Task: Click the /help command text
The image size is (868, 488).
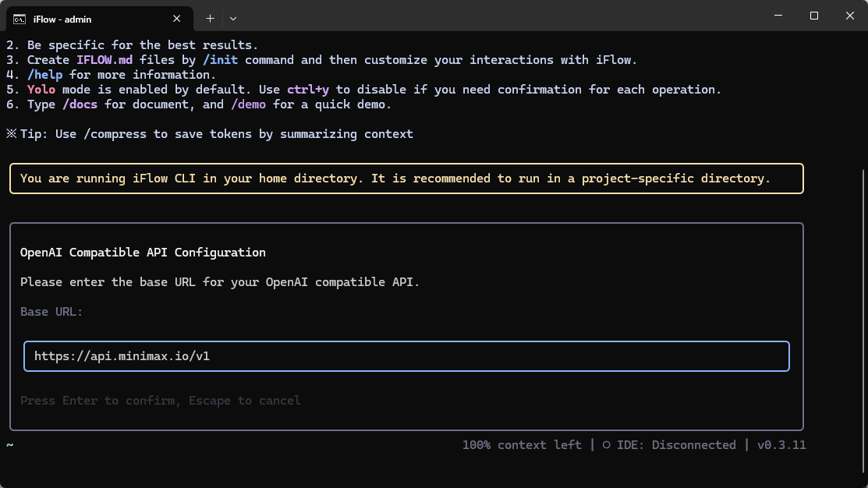Action: [x=44, y=75]
